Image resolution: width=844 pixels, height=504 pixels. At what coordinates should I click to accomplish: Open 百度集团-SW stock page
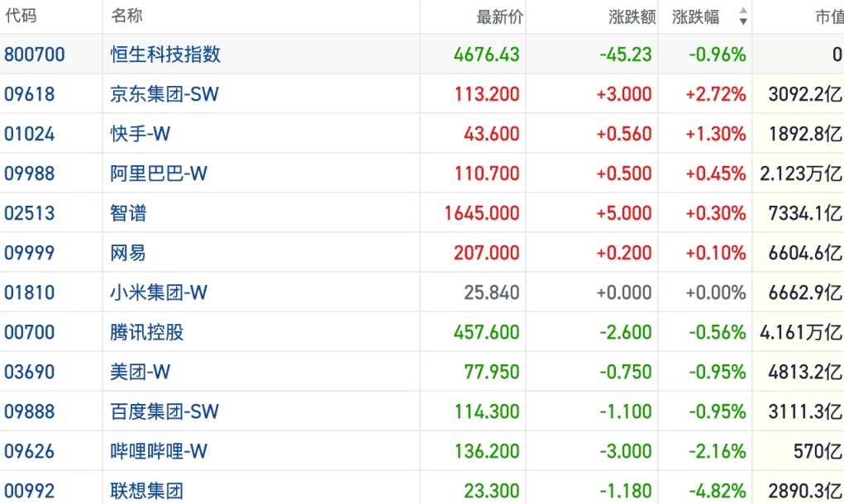165,411
